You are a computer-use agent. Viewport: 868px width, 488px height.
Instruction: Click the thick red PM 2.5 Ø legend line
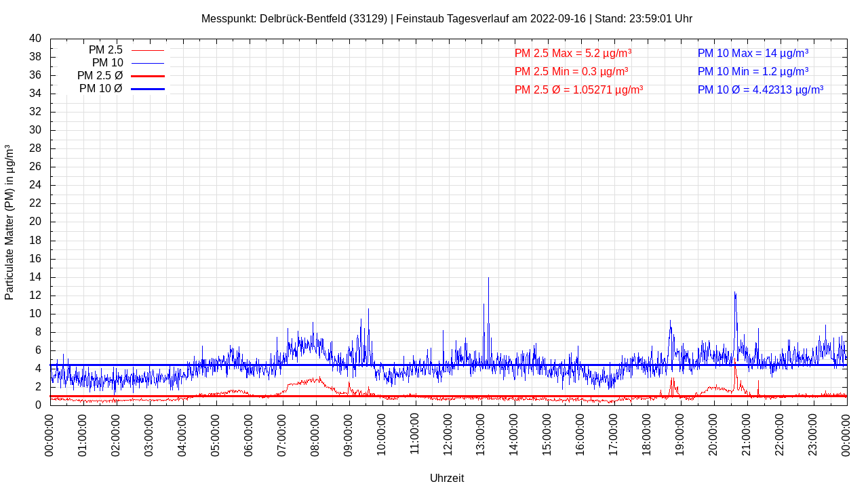[148, 76]
